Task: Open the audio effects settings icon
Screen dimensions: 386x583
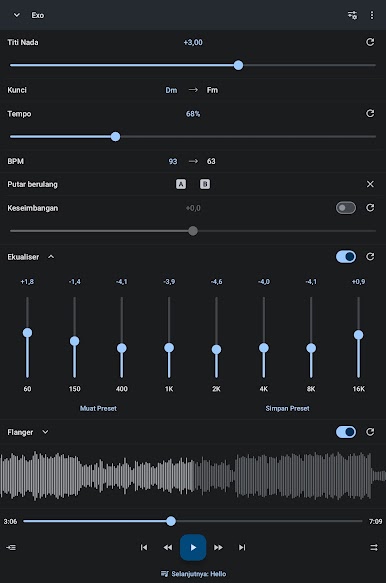Action: click(352, 15)
